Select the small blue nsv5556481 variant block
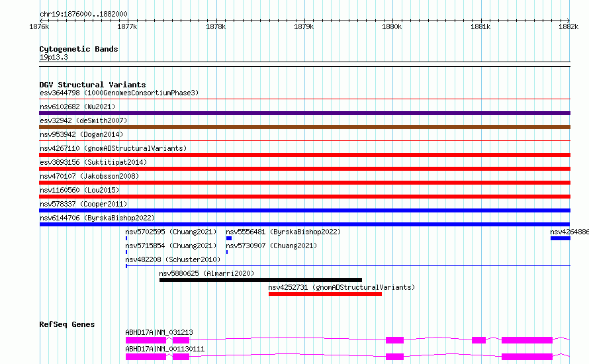 (x=229, y=238)
